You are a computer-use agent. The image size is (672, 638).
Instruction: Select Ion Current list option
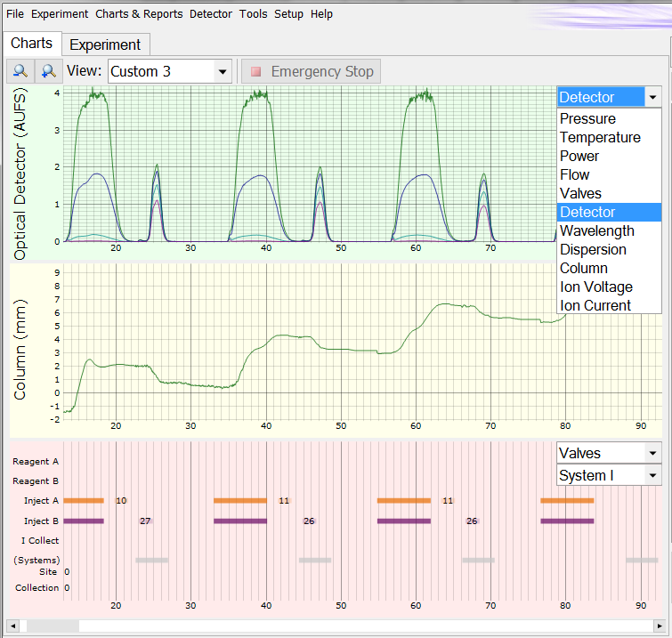point(595,305)
